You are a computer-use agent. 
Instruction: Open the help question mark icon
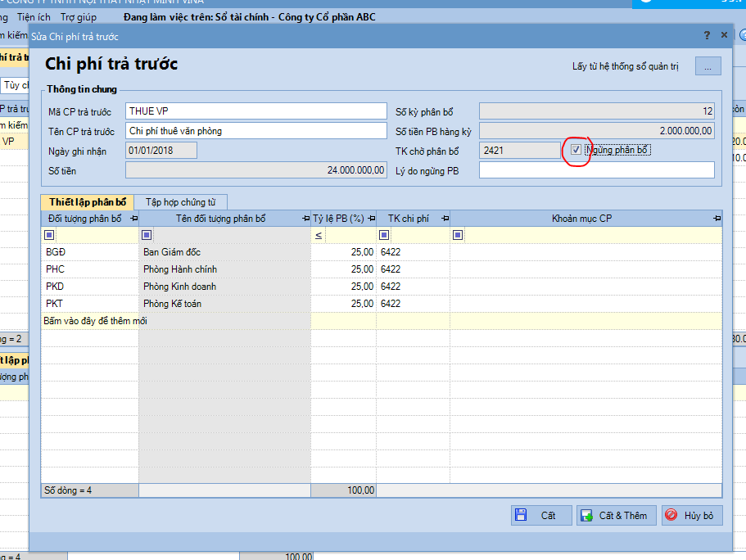(x=707, y=35)
